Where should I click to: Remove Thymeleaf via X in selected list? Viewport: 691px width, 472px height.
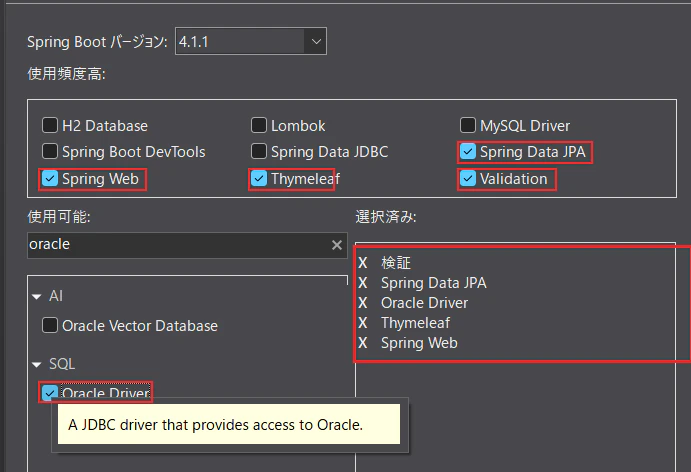pos(363,323)
